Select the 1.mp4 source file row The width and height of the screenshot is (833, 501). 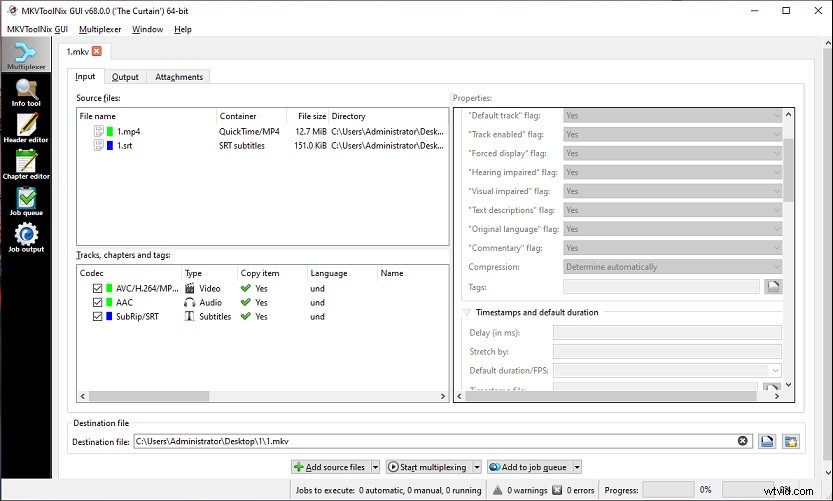(262, 131)
